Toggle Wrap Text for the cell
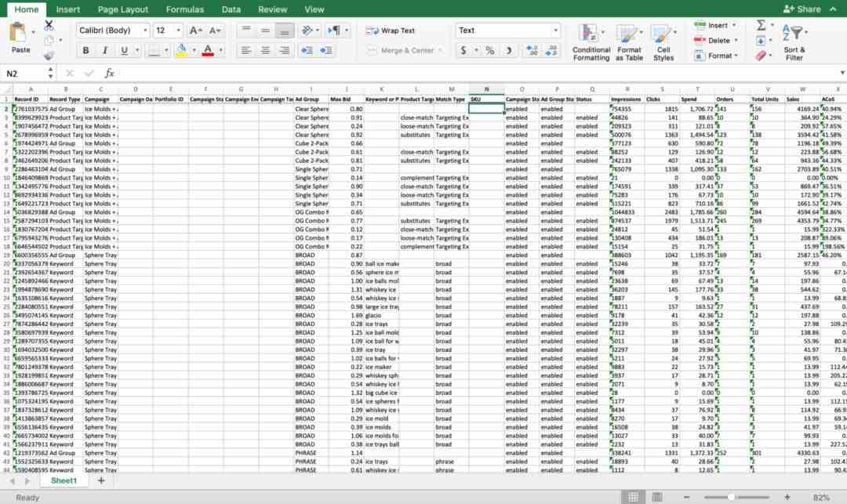 [x=391, y=31]
